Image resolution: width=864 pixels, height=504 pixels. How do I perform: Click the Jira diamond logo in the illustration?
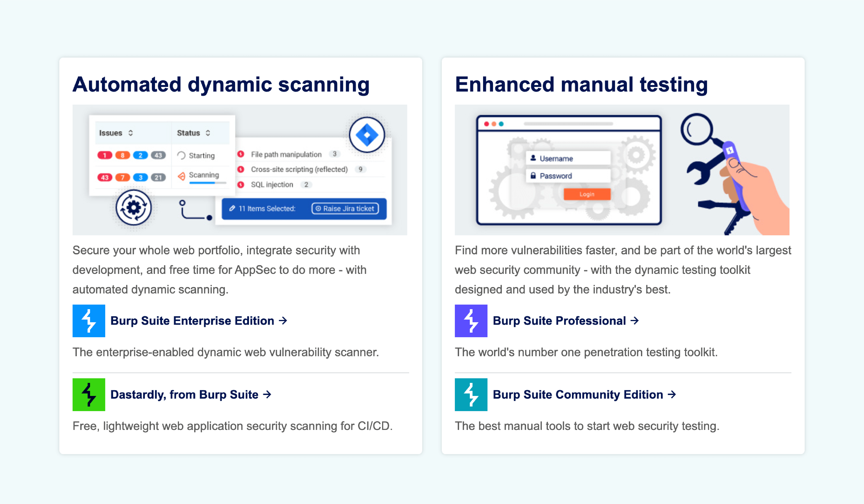point(367,135)
